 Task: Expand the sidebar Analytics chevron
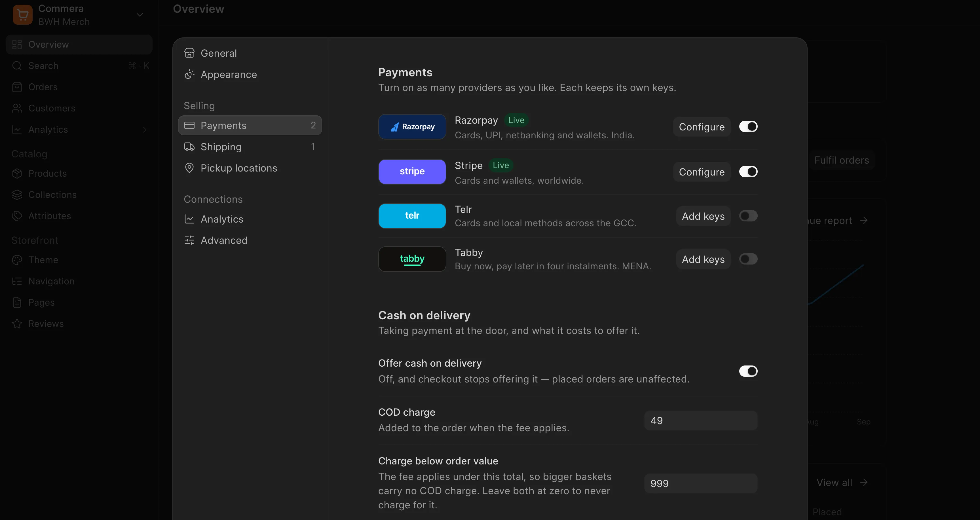click(x=145, y=129)
